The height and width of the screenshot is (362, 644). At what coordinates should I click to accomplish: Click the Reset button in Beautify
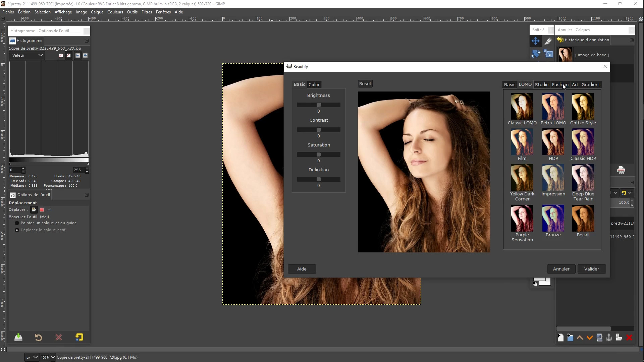(365, 83)
